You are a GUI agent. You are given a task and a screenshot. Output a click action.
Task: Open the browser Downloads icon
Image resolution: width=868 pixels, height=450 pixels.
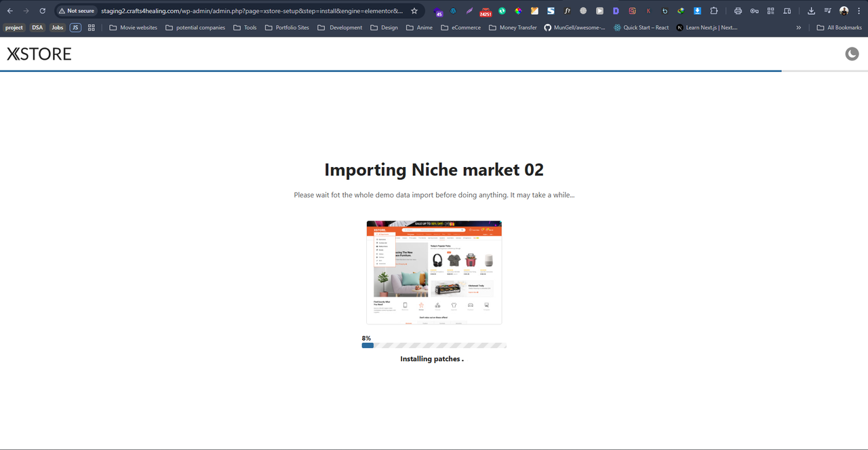pos(812,11)
